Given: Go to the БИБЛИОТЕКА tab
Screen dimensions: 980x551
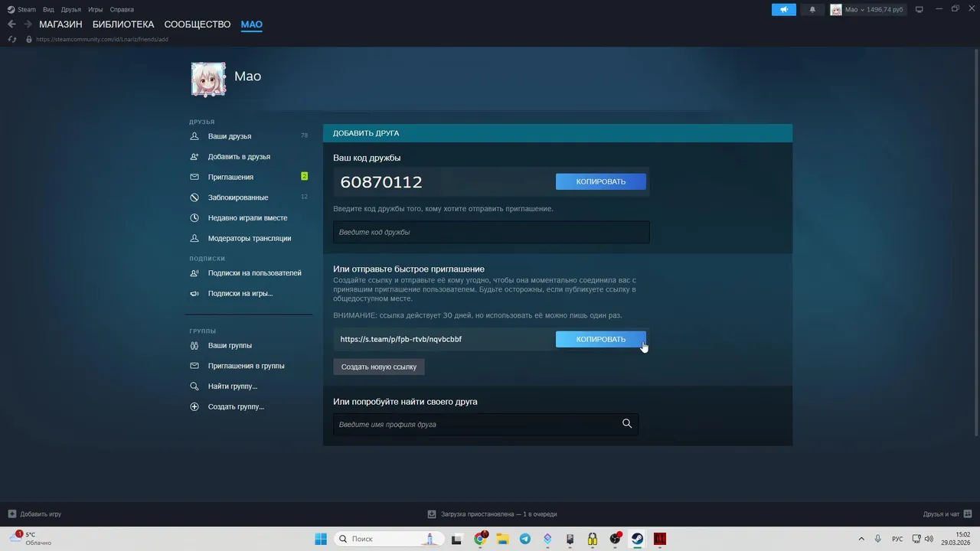Looking at the screenshot, I should click(x=123, y=24).
